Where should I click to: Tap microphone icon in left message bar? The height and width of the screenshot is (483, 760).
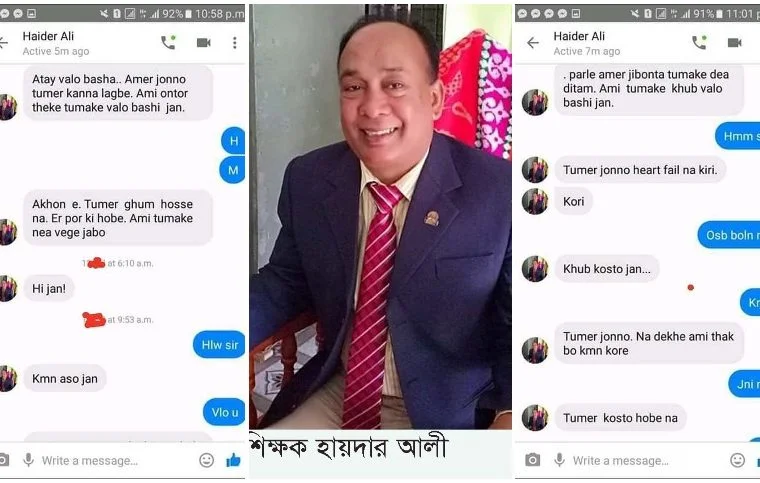[29, 460]
